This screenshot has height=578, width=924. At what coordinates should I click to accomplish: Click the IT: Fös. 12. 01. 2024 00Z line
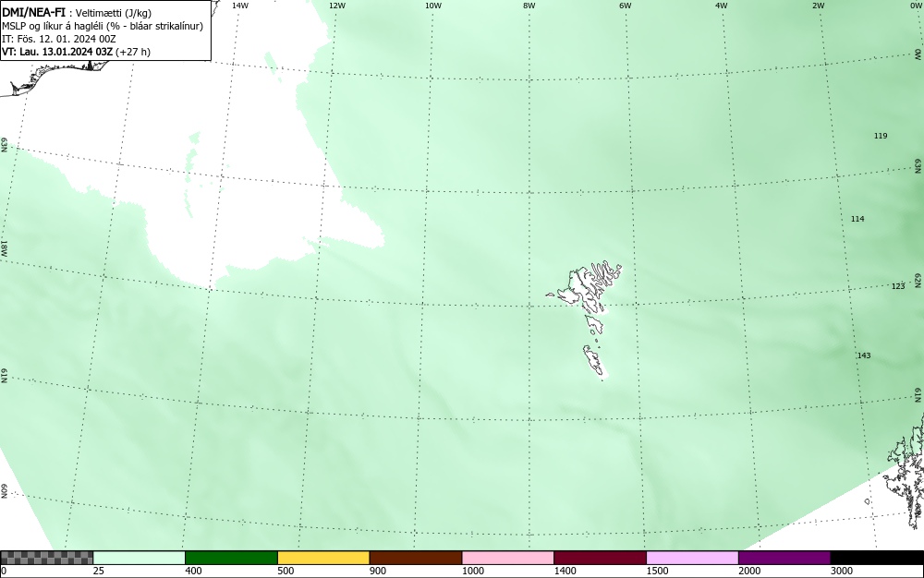tap(59, 39)
